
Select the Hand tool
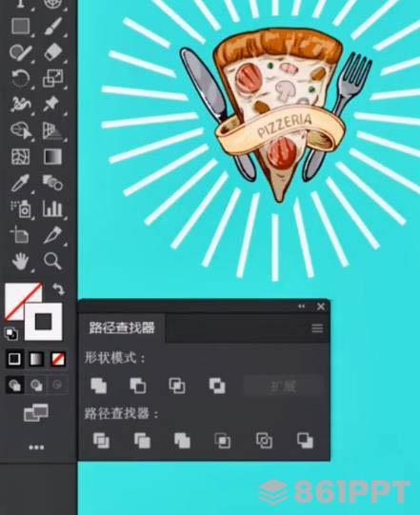(x=20, y=262)
